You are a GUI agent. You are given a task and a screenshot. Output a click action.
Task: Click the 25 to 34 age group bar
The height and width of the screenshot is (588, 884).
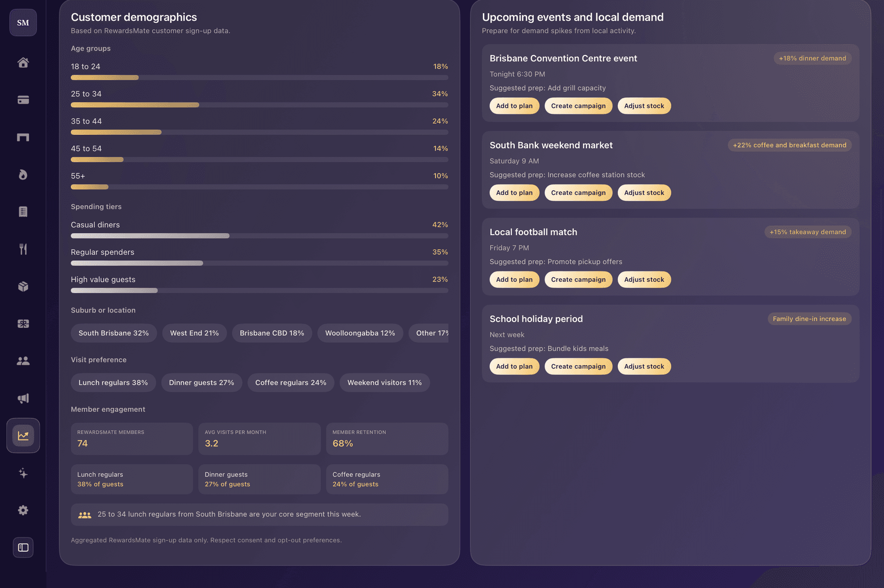coord(259,105)
